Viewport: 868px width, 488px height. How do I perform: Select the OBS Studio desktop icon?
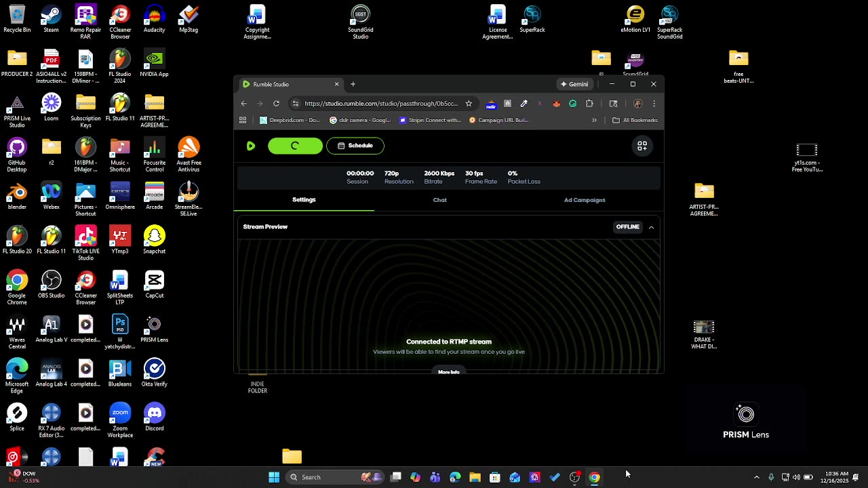(x=52, y=285)
